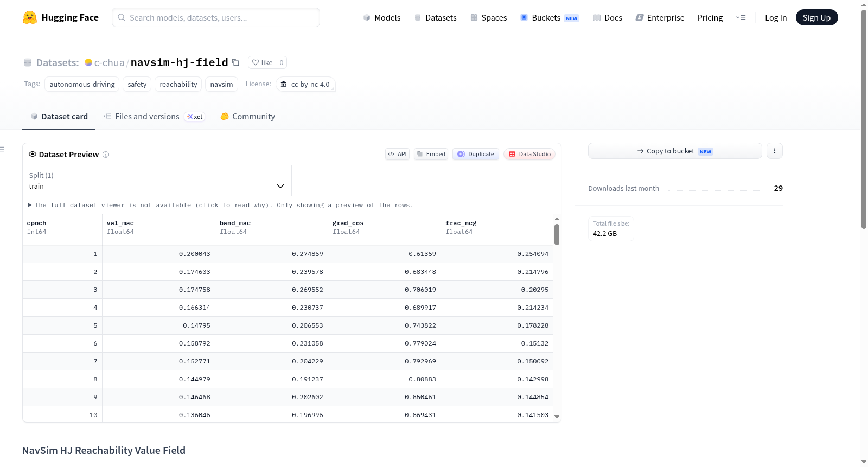
Task: Open the more options three-dot menu
Action: (775, 151)
